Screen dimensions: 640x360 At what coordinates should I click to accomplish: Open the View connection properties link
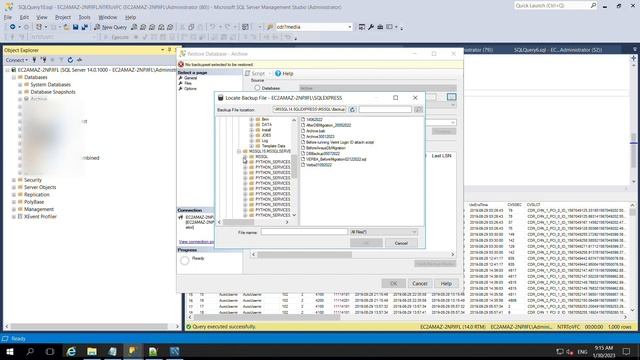pyautogui.click(x=196, y=242)
